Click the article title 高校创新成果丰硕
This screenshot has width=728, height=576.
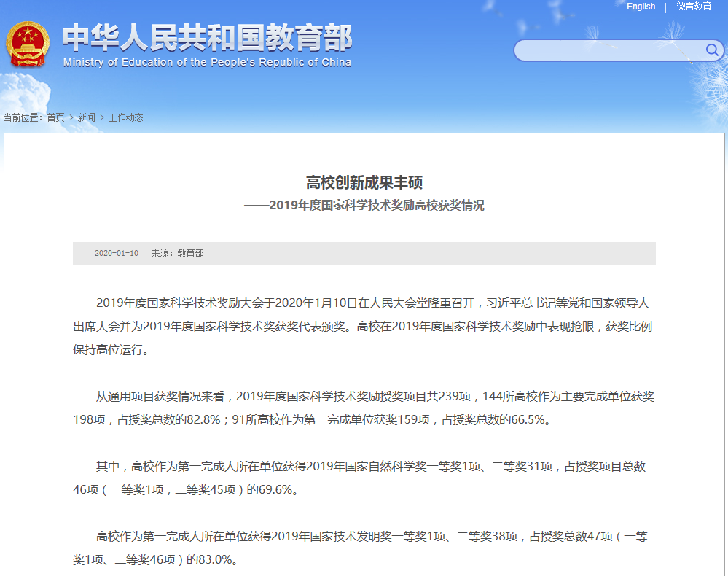(x=364, y=182)
